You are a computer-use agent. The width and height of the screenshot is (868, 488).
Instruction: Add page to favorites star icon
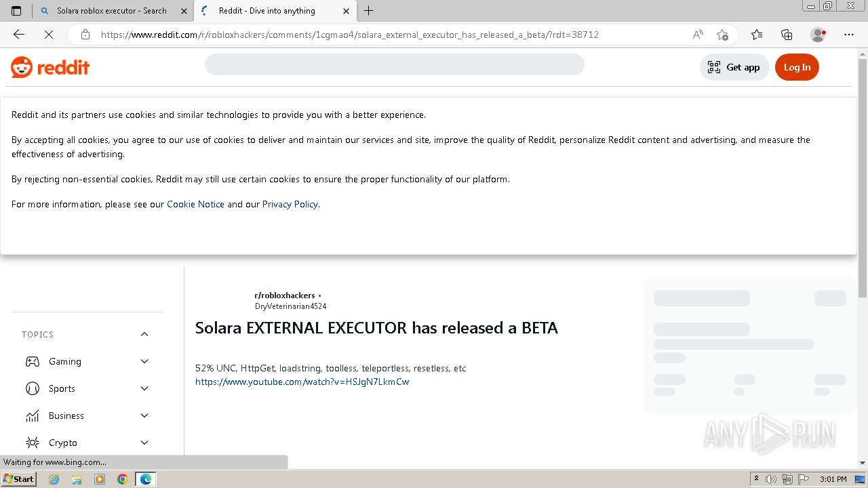pyautogui.click(x=722, y=35)
